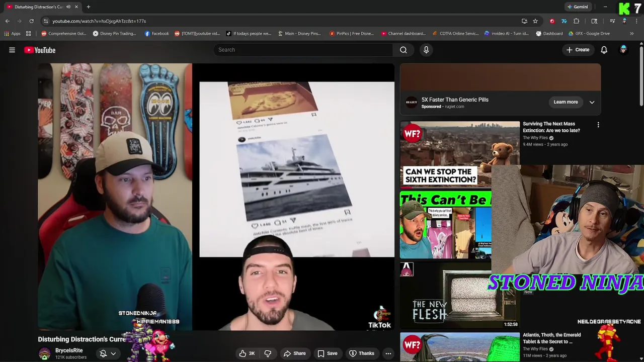Image resolution: width=644 pixels, height=362 pixels.
Task: Like the video with thumbs up
Action: tap(247, 353)
